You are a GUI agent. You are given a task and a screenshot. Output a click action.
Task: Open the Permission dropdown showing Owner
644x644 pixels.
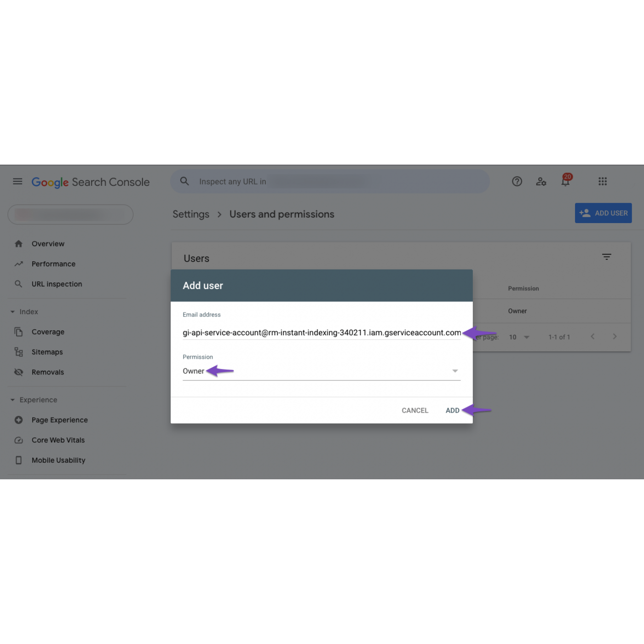[x=321, y=371]
